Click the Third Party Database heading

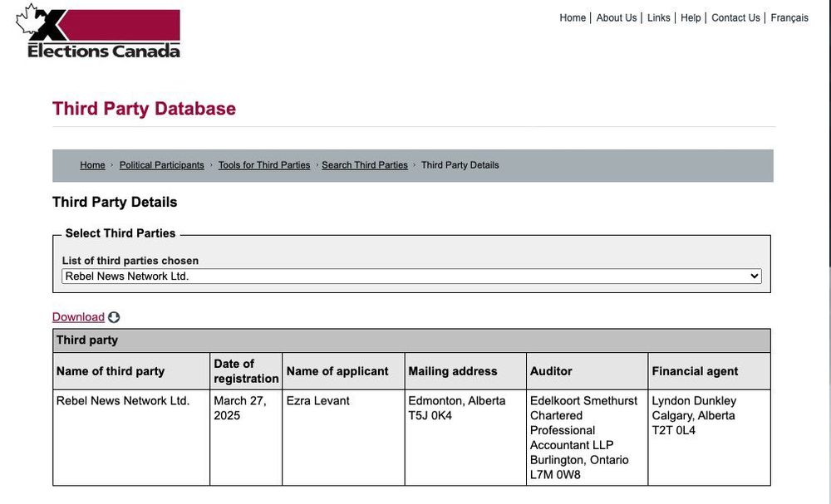(x=144, y=109)
